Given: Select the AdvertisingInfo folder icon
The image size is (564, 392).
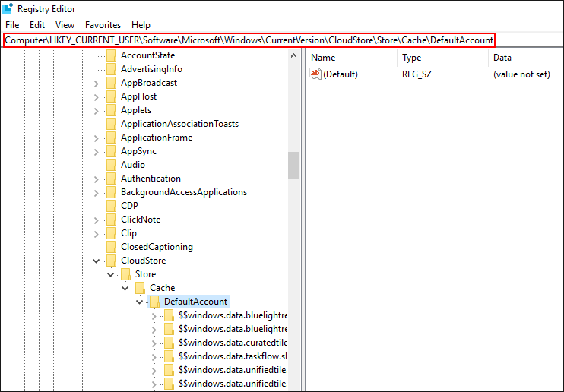Looking at the screenshot, I should (112, 69).
